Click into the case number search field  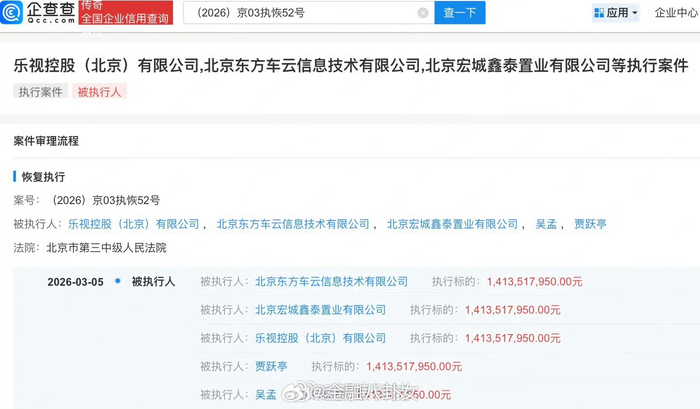coord(300,13)
